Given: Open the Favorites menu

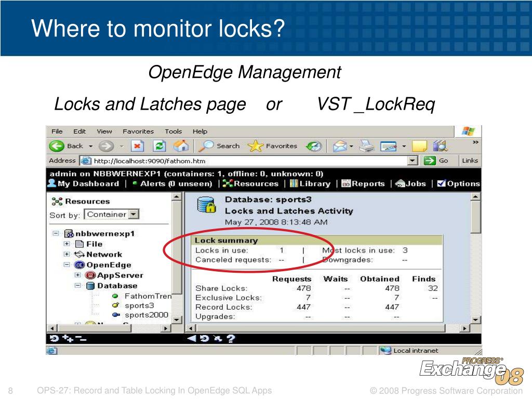Looking at the screenshot, I should [138, 131].
